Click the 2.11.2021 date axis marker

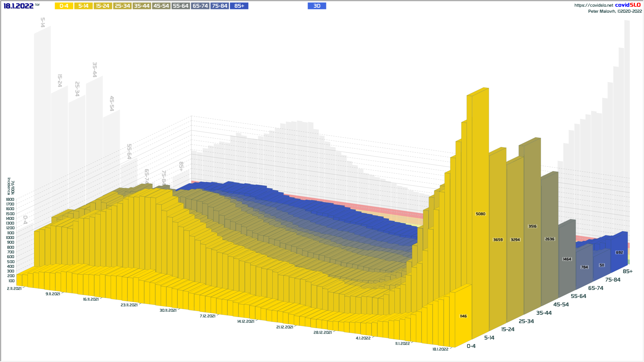click(x=14, y=289)
